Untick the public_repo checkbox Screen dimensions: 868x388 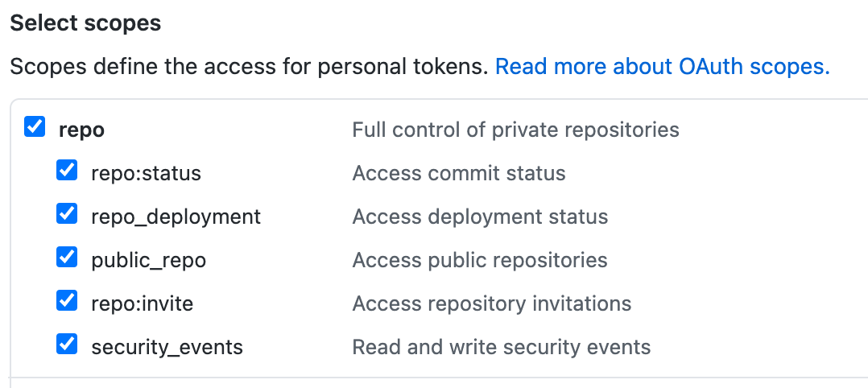point(67,258)
